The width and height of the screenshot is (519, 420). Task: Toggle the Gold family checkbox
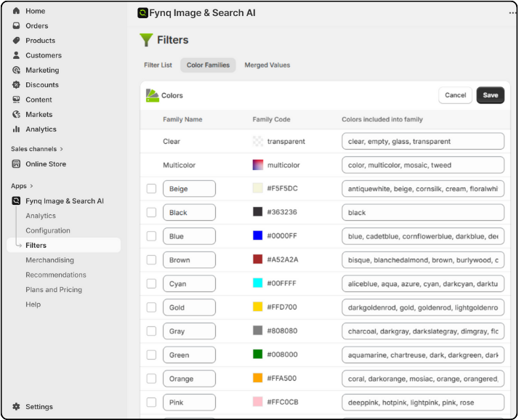pyautogui.click(x=151, y=307)
